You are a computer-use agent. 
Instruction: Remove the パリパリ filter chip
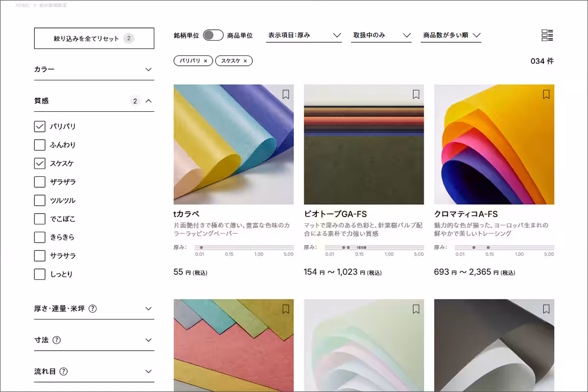pyautogui.click(x=206, y=61)
